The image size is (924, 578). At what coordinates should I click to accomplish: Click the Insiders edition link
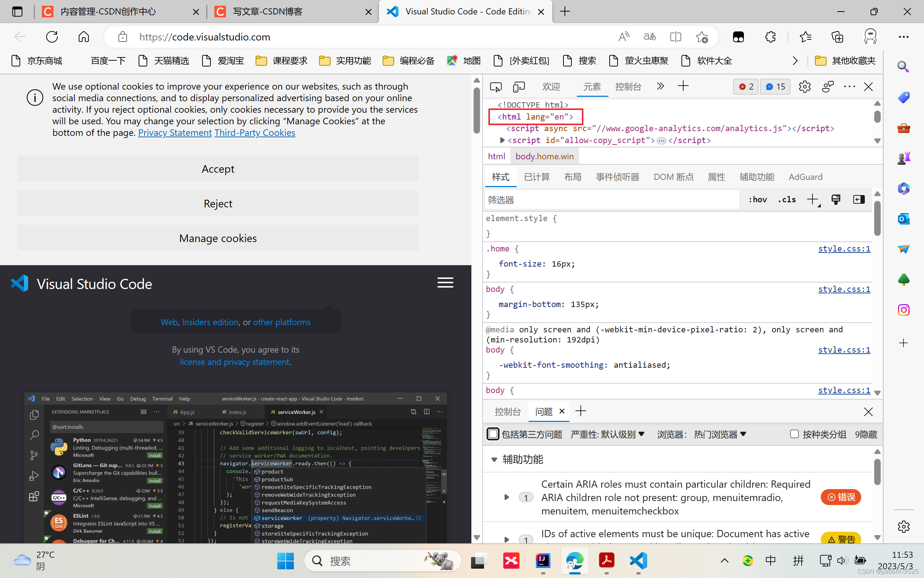pyautogui.click(x=210, y=322)
